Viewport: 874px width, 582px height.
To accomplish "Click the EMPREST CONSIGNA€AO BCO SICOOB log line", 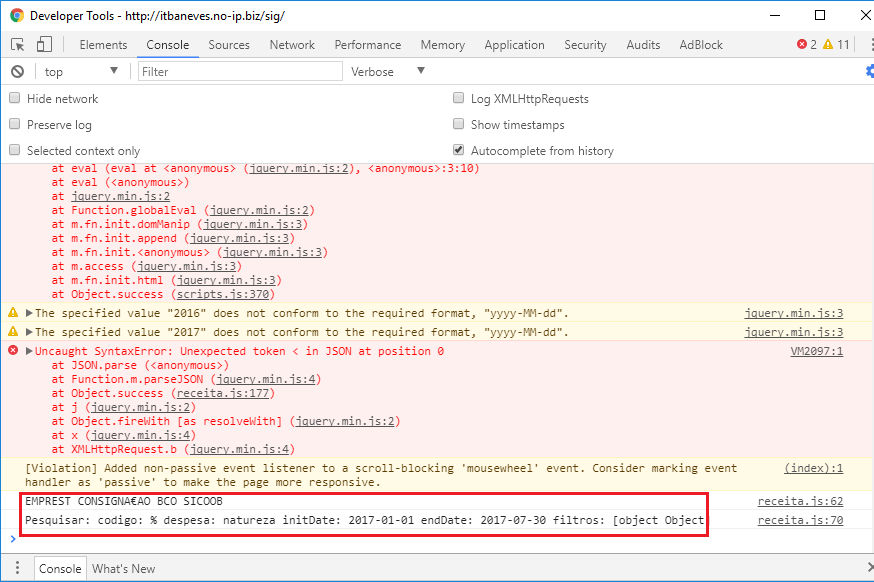I will 124,501.
